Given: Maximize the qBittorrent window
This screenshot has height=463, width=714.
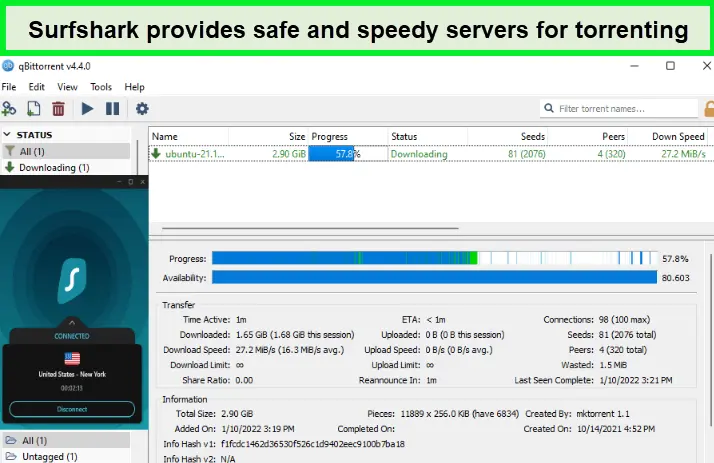Looking at the screenshot, I should [670, 66].
